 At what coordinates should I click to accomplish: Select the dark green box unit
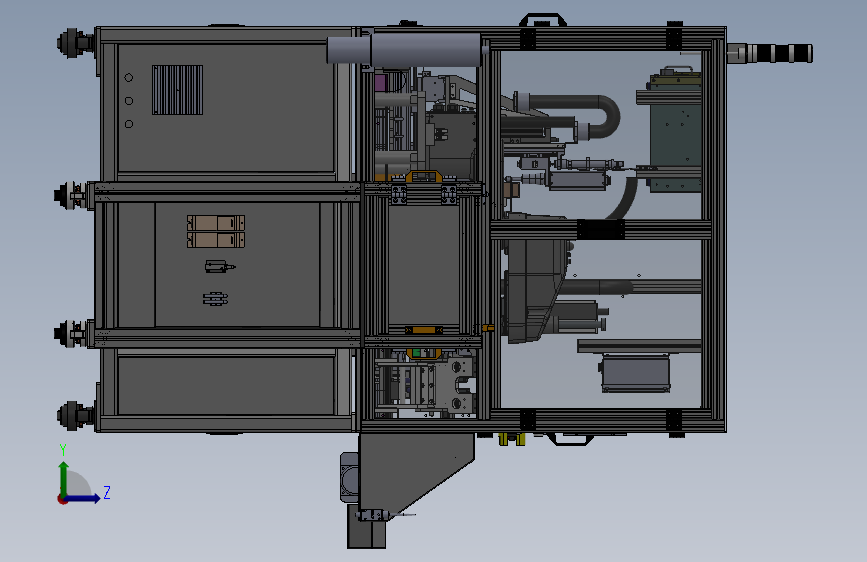[x=675, y=132]
